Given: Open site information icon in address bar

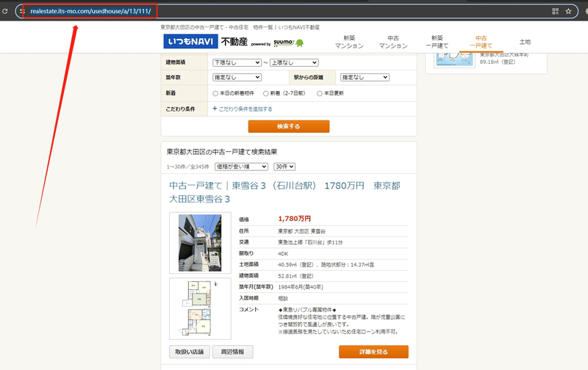Looking at the screenshot, I should click(x=22, y=11).
